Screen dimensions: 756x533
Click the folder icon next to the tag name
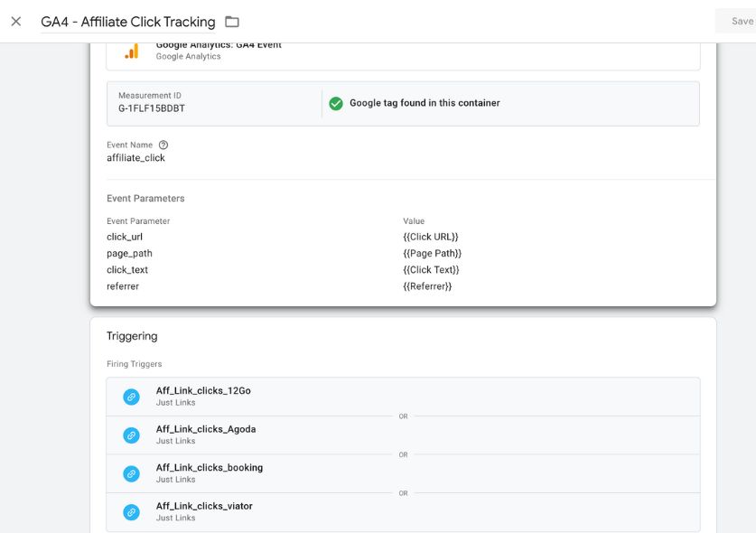click(x=232, y=22)
